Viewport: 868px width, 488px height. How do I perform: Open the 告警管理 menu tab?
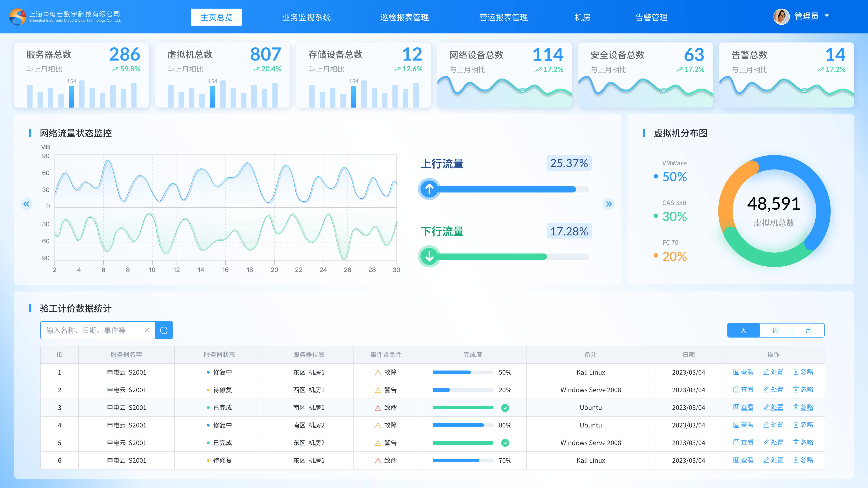(x=651, y=17)
